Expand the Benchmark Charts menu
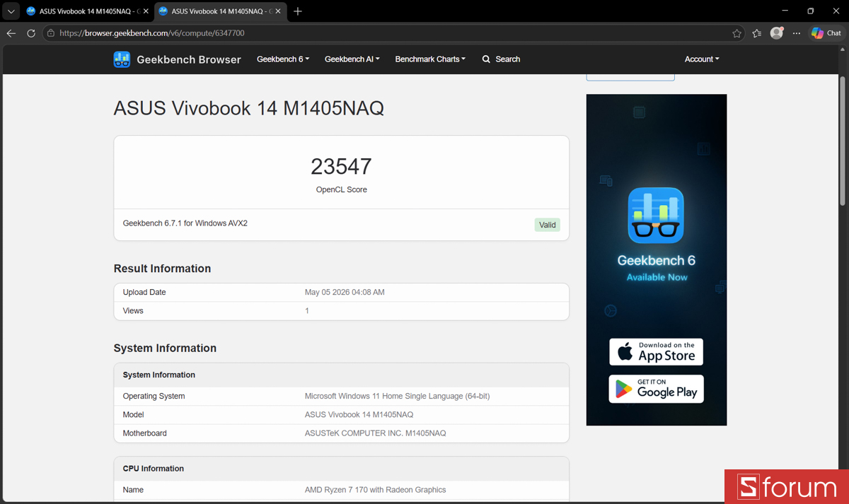This screenshot has width=849, height=504. [x=430, y=59]
